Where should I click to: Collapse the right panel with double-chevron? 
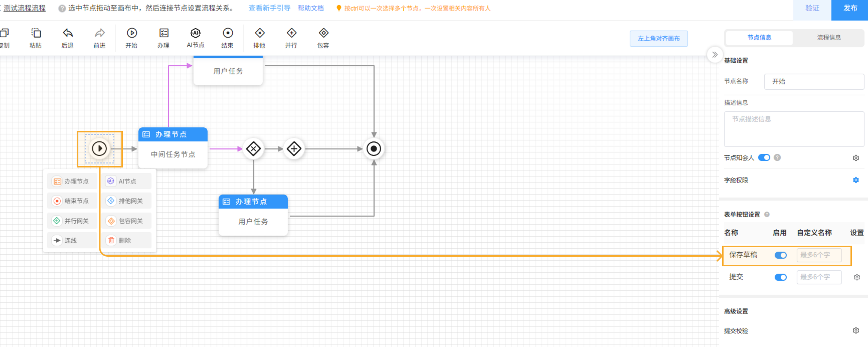click(x=715, y=55)
